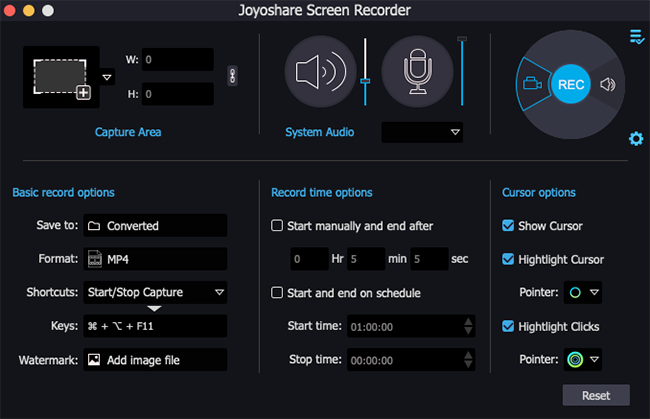Screen dimensions: 650x419
Task: Click the Capture Area label
Action: pyautogui.click(x=128, y=132)
